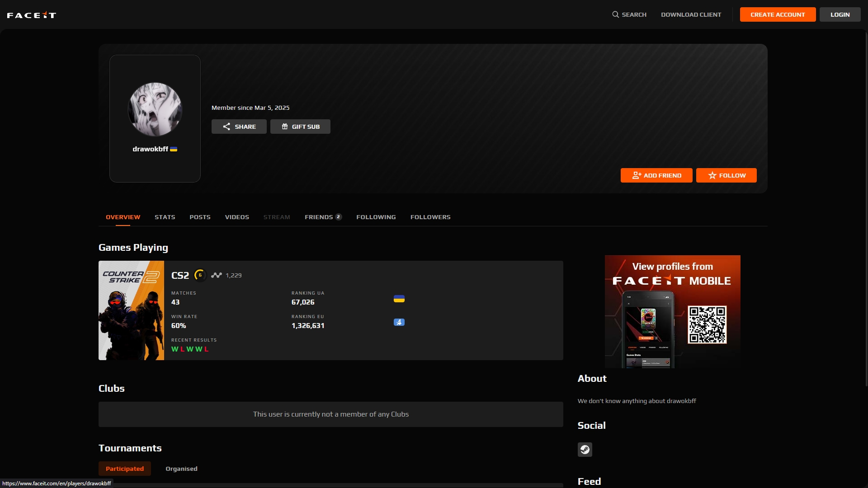Click the Gift Sub button
The image size is (868, 488).
[x=300, y=127]
